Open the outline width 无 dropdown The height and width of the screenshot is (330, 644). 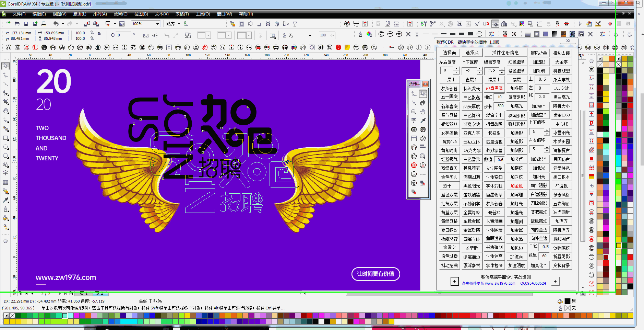[310, 35]
